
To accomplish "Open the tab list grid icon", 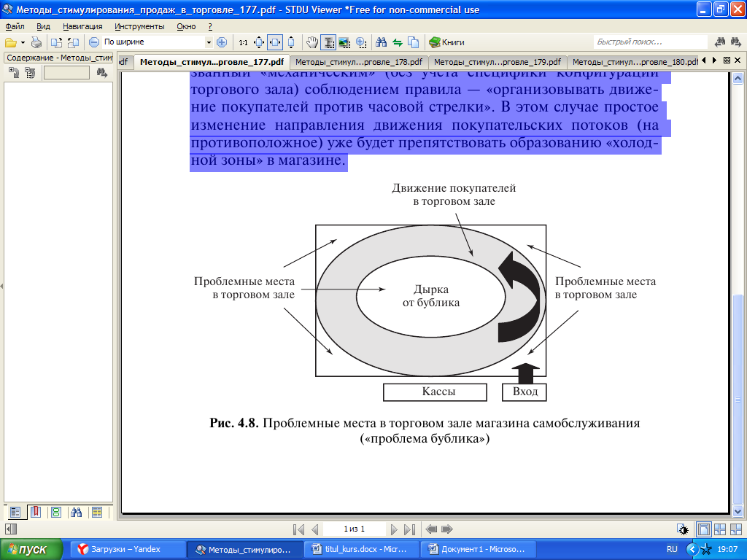I will [x=727, y=61].
